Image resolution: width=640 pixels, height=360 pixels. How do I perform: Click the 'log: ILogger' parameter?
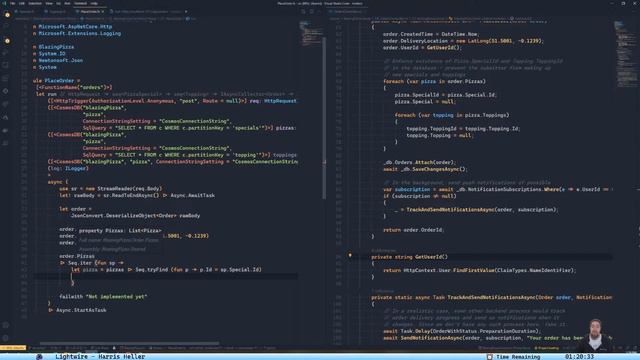(68, 168)
